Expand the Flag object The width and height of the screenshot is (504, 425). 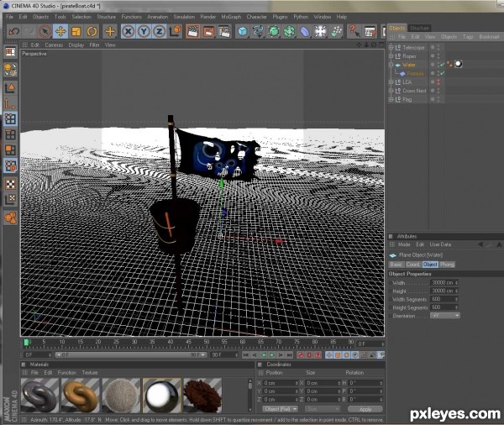pyautogui.click(x=391, y=100)
